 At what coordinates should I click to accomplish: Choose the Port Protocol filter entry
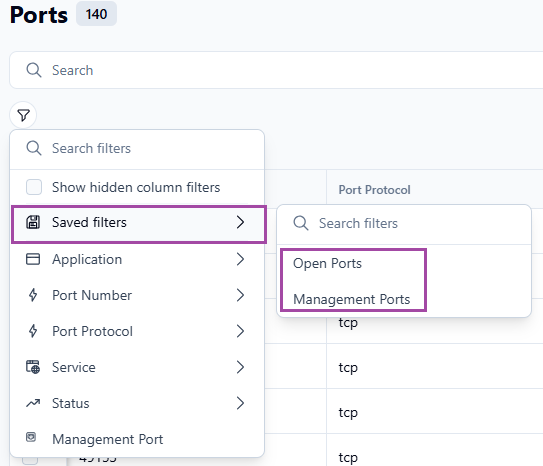click(x=137, y=331)
